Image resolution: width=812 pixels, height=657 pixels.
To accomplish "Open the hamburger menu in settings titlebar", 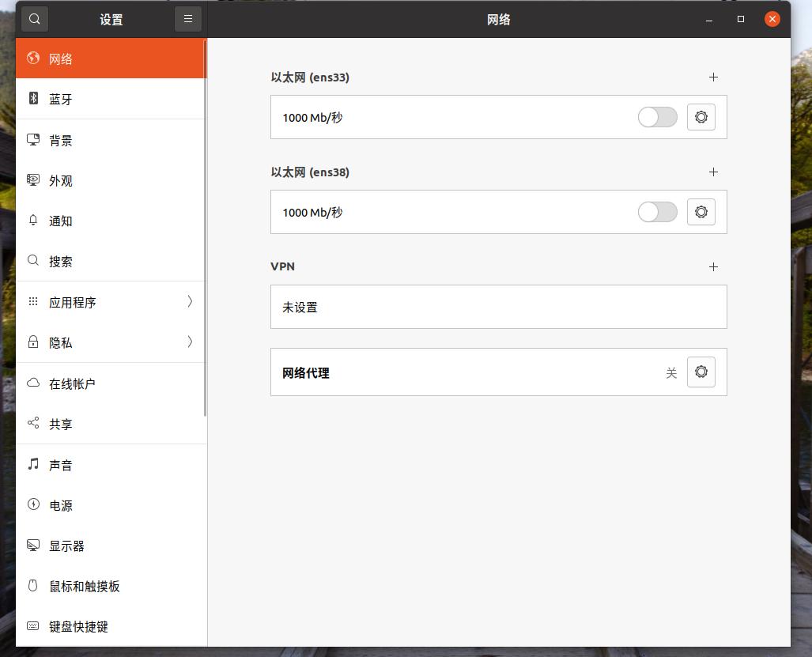I will pos(187,18).
